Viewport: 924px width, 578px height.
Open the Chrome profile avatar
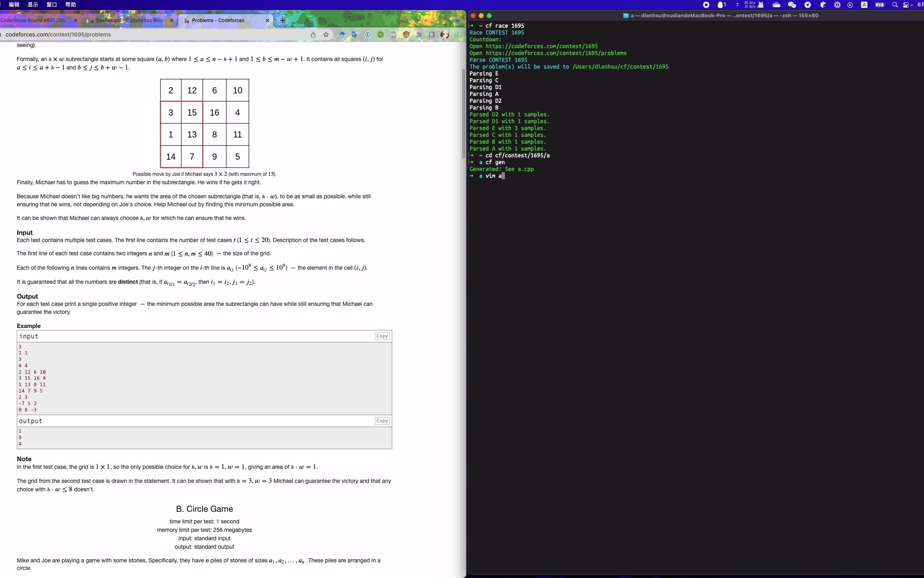click(444, 35)
